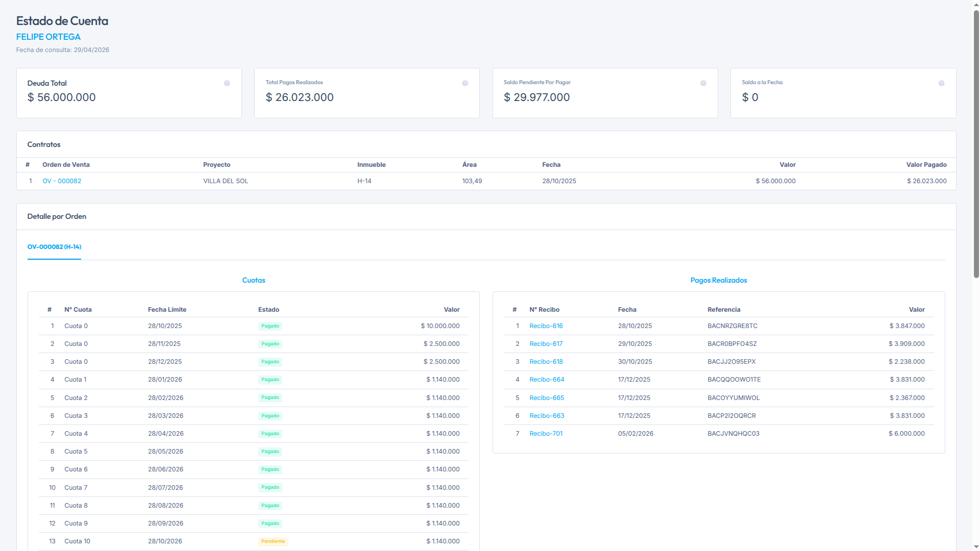
Task: Click the info icon on Deuda Total card
Action: [x=227, y=83]
